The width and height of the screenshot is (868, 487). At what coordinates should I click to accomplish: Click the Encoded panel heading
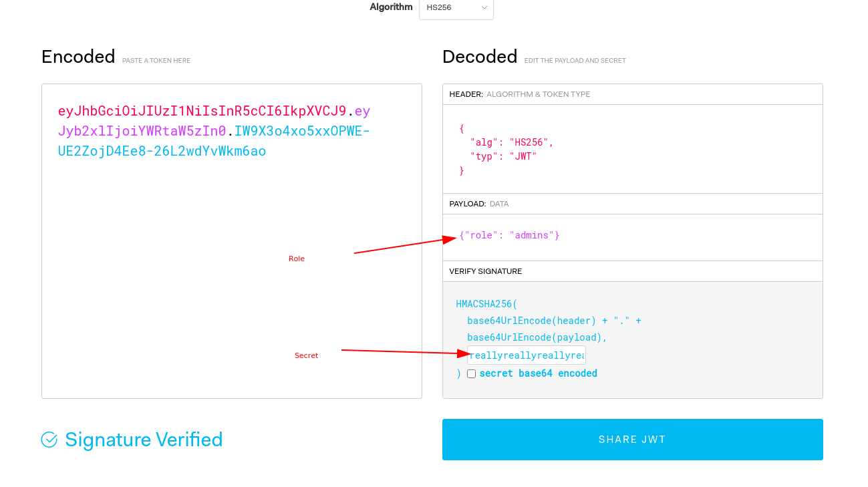78,57
